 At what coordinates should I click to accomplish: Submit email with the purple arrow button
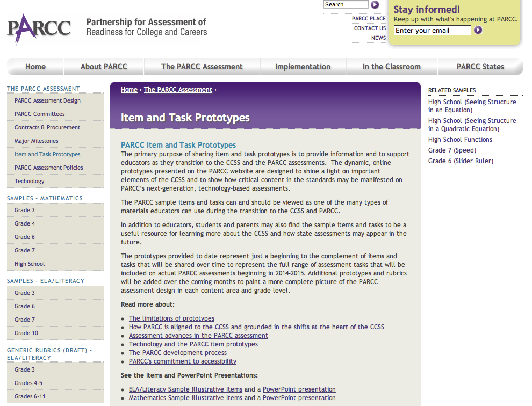(x=478, y=30)
